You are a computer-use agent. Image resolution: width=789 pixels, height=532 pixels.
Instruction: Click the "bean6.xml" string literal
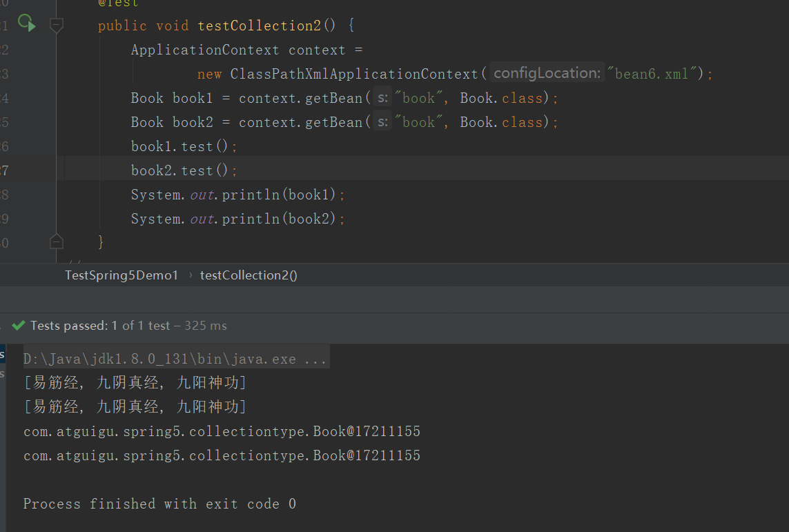pos(652,74)
